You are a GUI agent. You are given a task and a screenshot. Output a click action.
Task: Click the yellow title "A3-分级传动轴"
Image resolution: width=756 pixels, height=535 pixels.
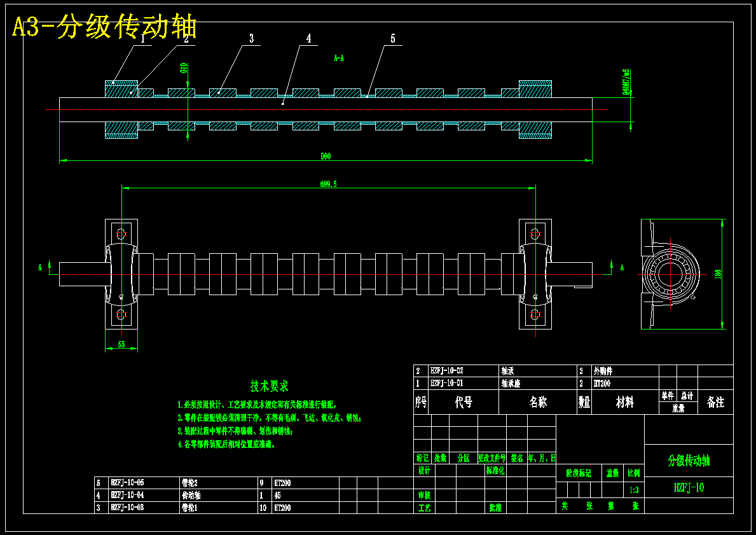(104, 27)
